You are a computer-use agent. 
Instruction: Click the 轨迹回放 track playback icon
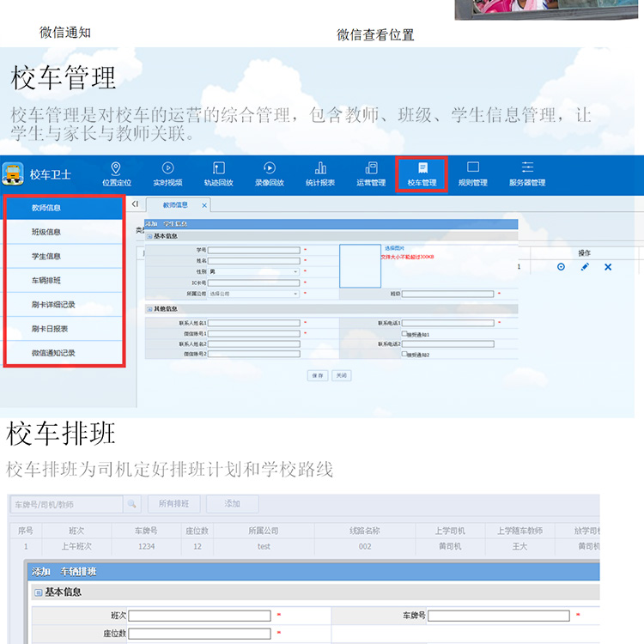[218, 169]
